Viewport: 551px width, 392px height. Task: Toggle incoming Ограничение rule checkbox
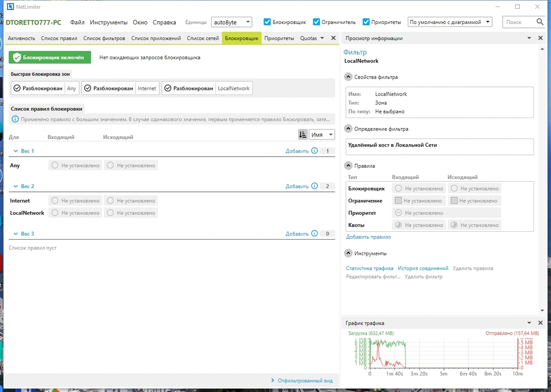point(399,201)
